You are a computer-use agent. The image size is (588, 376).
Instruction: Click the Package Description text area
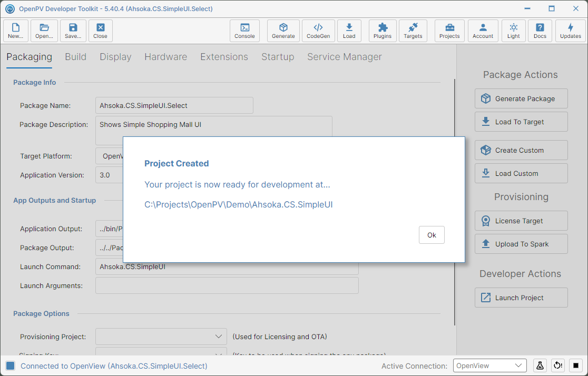214,126
